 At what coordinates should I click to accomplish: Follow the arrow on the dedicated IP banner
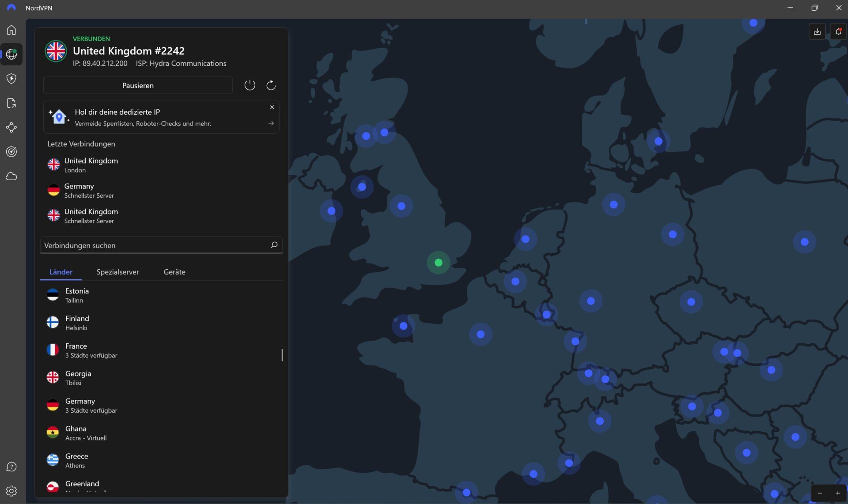(x=271, y=124)
